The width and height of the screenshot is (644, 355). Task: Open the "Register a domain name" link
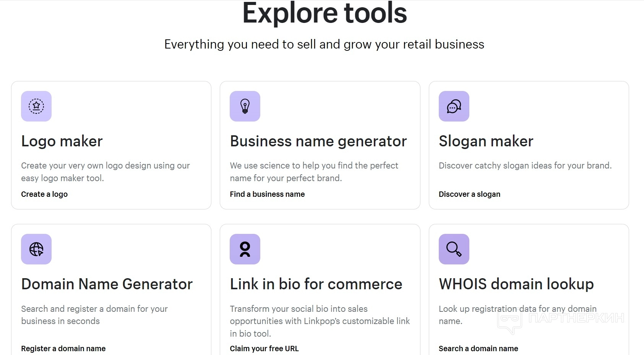click(x=63, y=349)
